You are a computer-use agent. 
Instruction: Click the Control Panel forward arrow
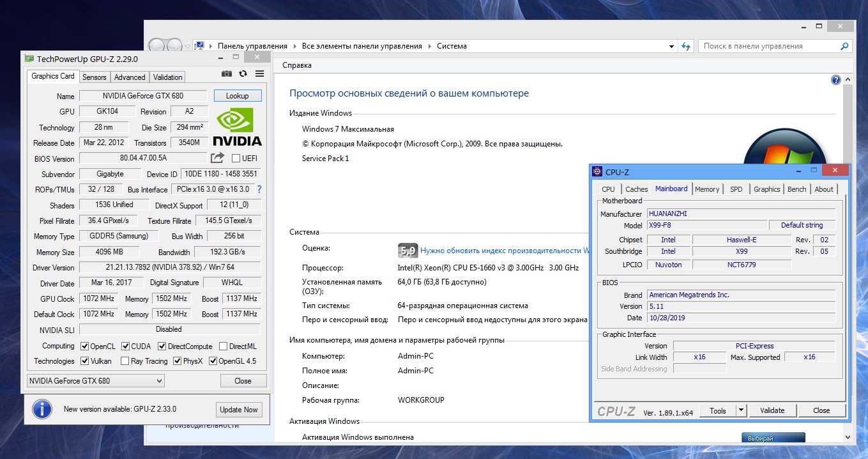[174, 46]
